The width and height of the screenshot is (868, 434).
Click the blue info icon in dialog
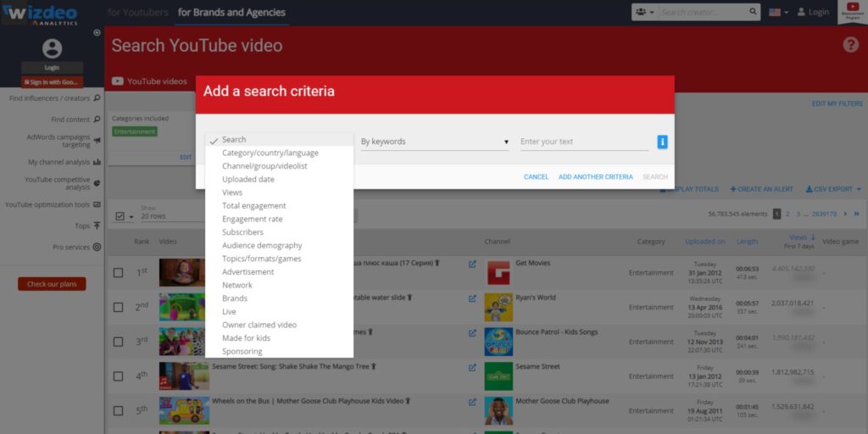coord(662,142)
